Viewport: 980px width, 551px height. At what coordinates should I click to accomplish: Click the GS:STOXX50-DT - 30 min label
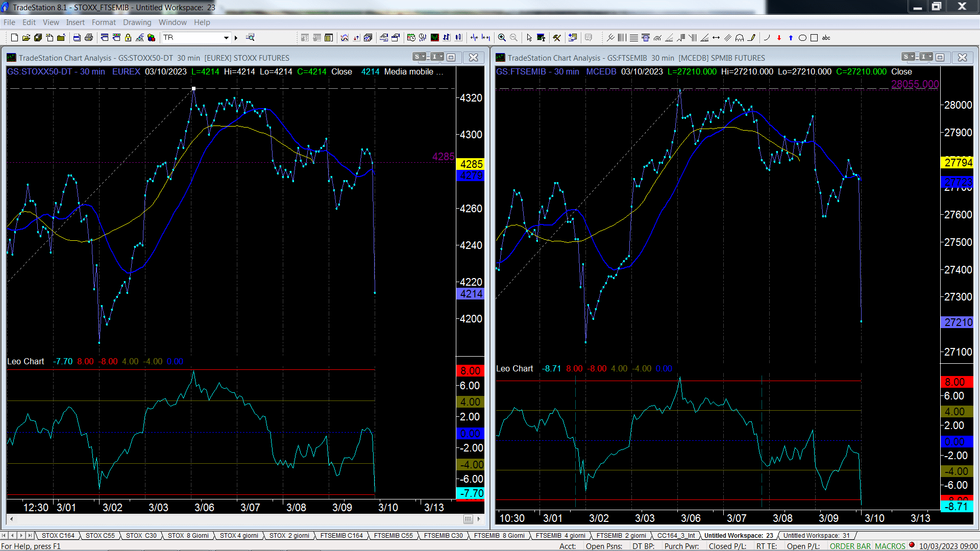(x=56, y=72)
